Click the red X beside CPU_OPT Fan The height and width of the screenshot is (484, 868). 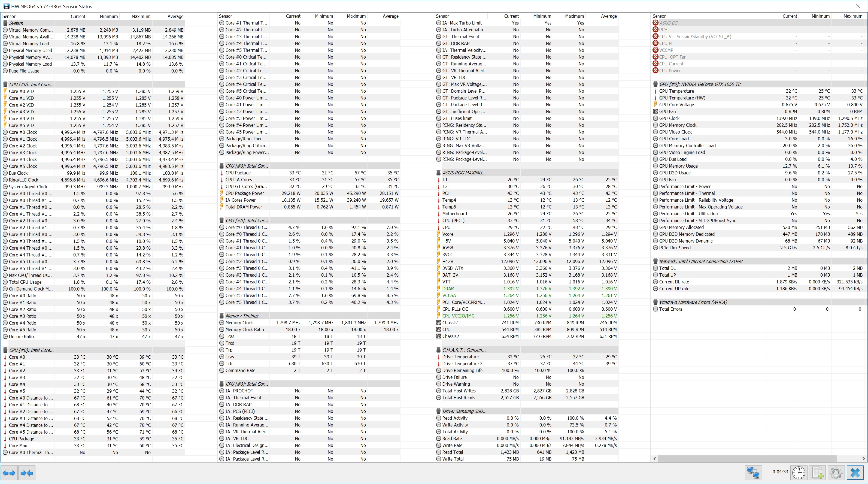(655, 57)
